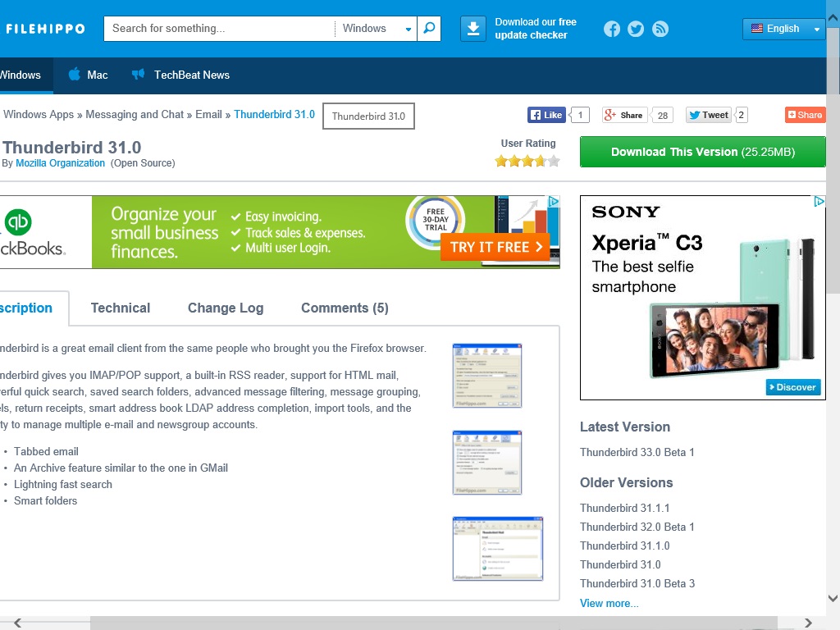This screenshot has height=630, width=840.
Task: Click the orange Share button
Action: [806, 115]
